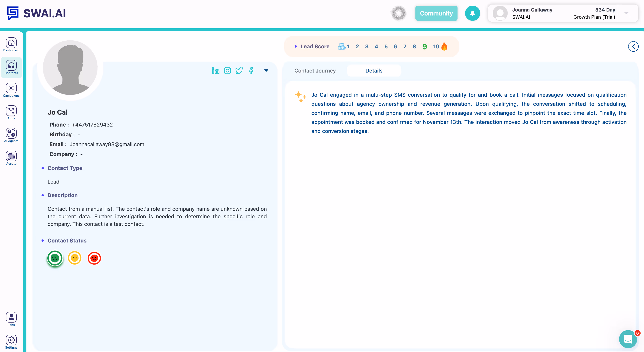Open the Community button
644x352 pixels.
pyautogui.click(x=436, y=13)
